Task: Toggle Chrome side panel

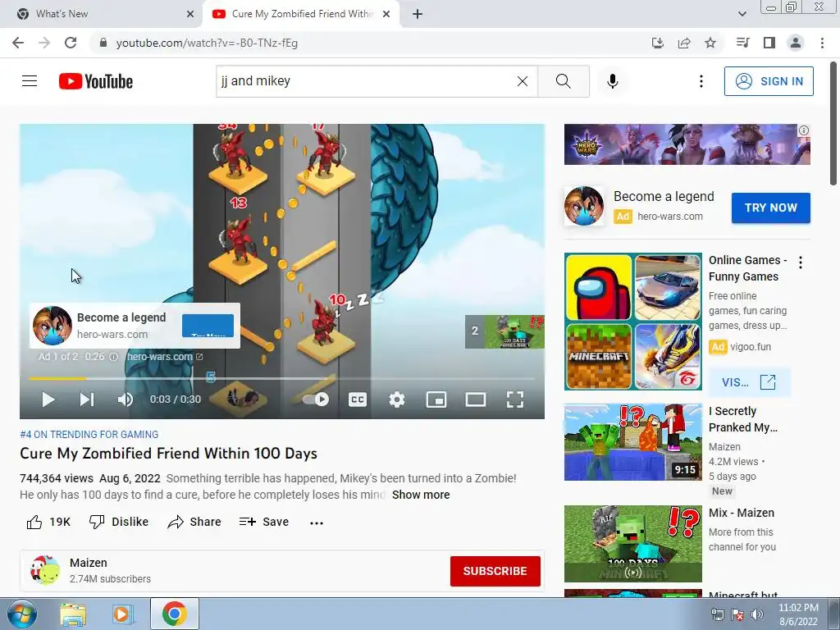Action: point(769,43)
